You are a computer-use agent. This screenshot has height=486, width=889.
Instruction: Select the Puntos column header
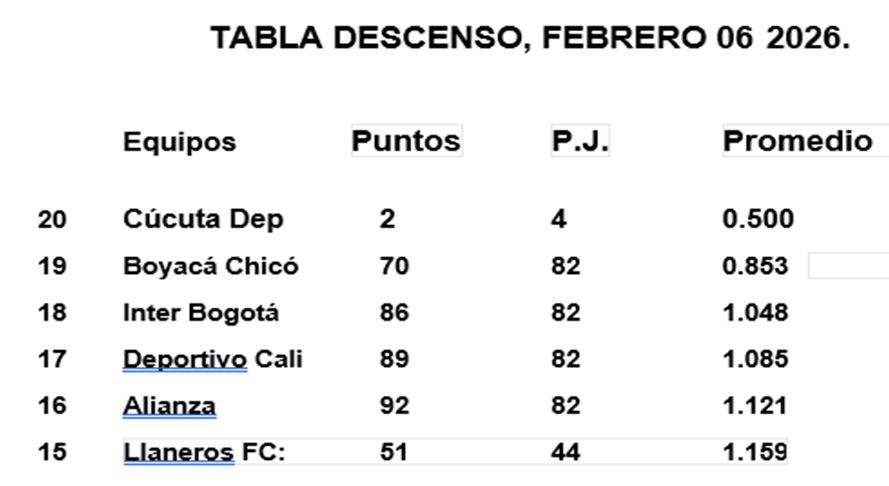coord(406,141)
